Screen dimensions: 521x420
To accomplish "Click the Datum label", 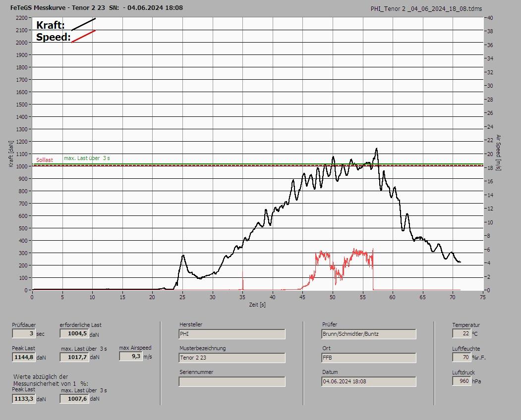I will point(330,372).
